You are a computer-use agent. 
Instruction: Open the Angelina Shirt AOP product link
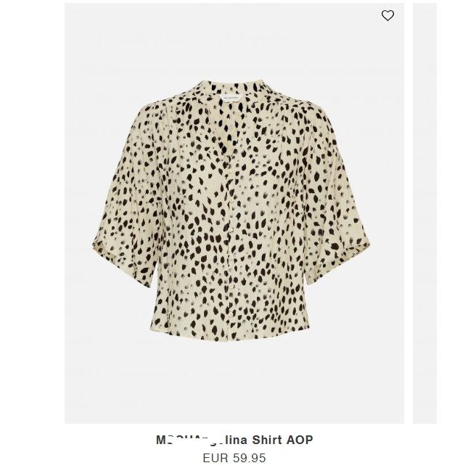tap(234, 440)
